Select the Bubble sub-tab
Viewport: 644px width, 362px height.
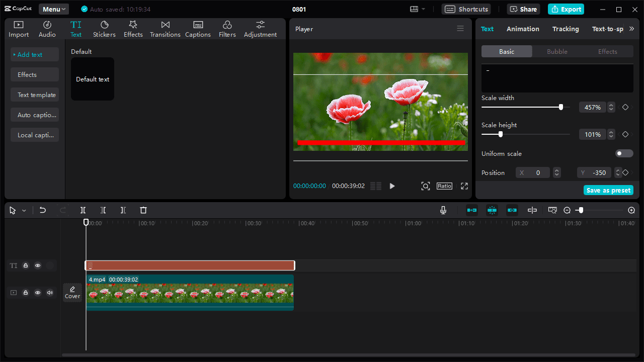pos(557,51)
